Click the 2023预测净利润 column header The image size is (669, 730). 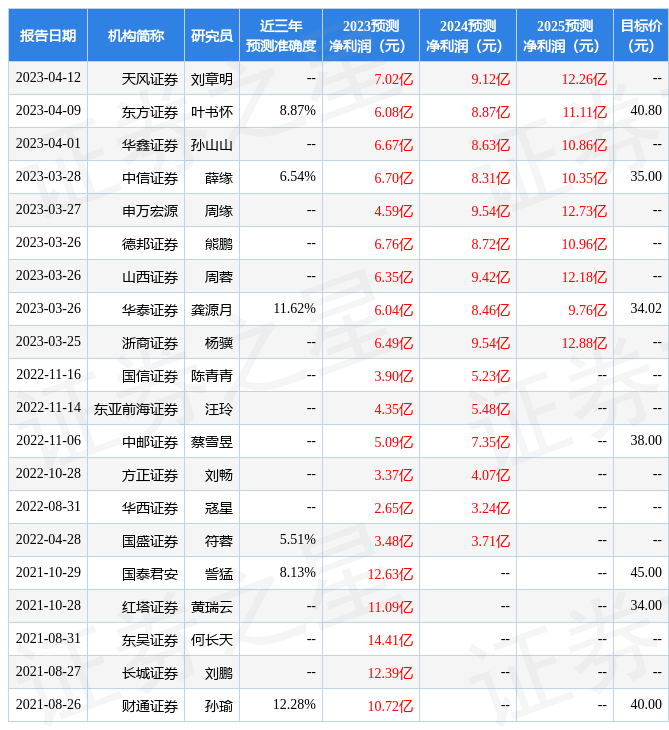(371, 35)
